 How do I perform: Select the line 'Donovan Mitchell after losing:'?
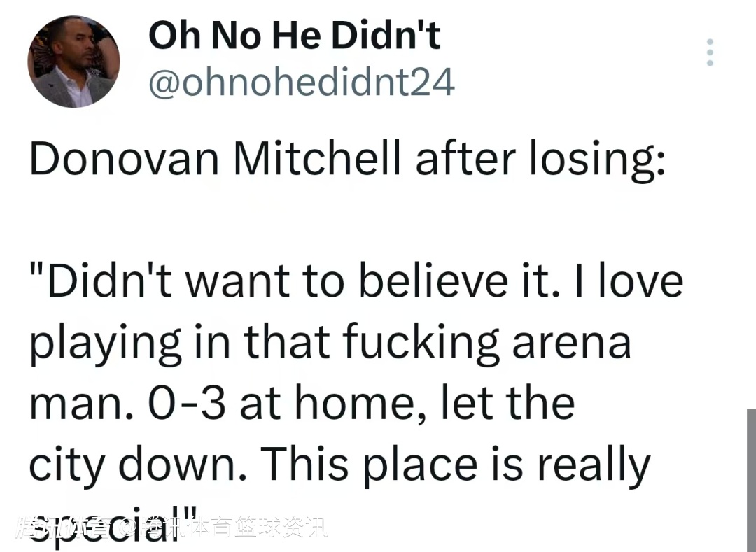point(347,160)
